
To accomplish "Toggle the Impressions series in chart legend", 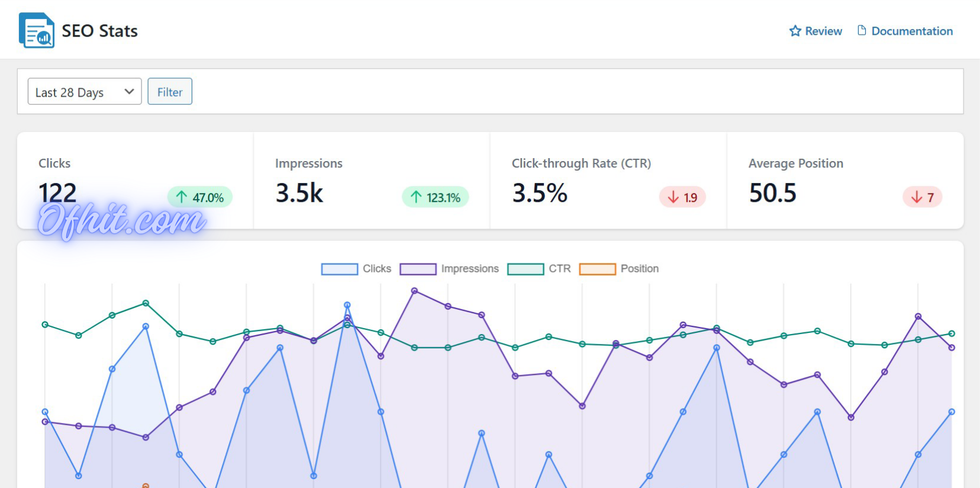I will 469,269.
